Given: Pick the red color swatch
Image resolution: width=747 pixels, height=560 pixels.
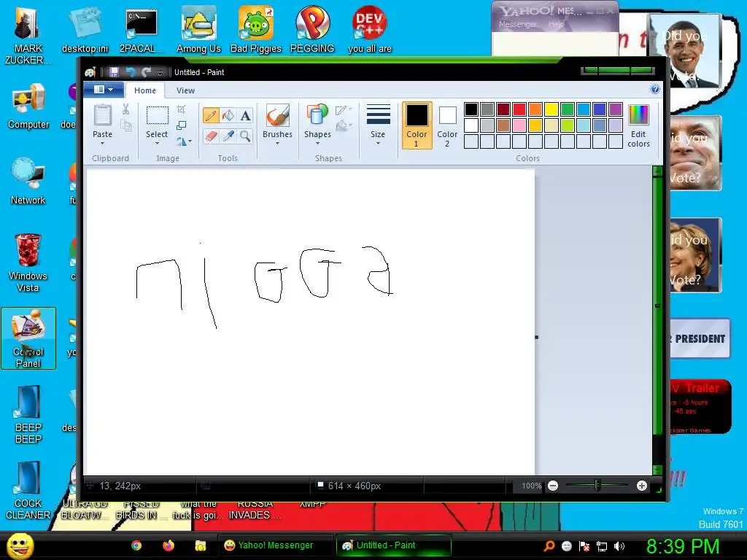Looking at the screenshot, I should [x=519, y=109].
